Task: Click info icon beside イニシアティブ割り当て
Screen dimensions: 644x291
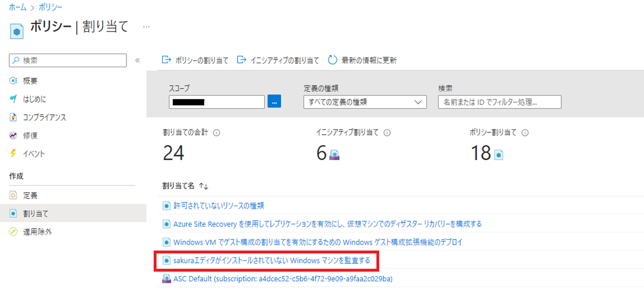Action: click(387, 133)
